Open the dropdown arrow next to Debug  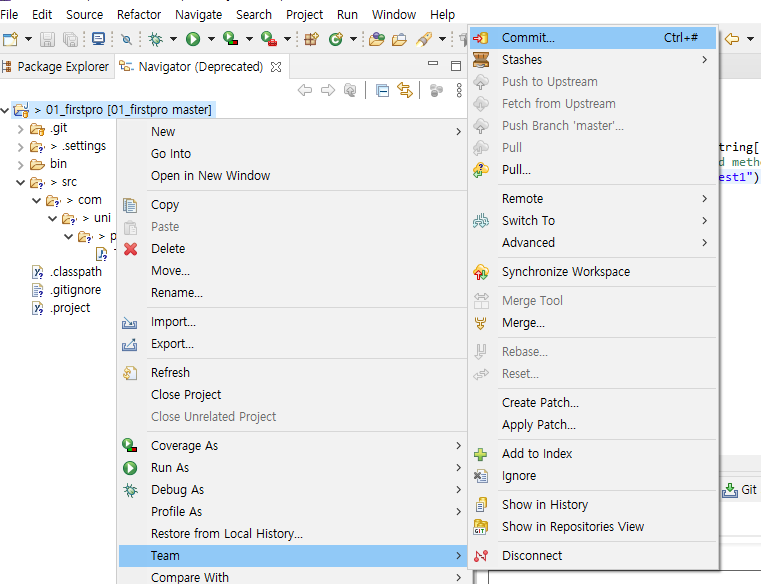173,39
